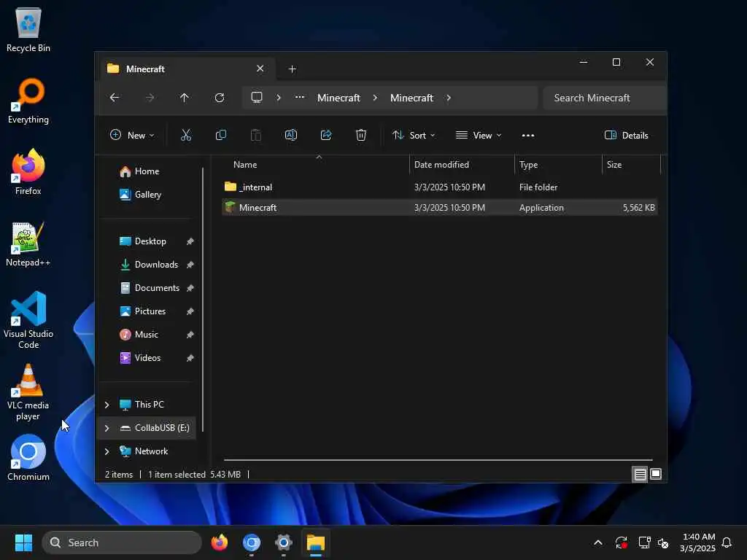Open the New dropdown menu
747x560 pixels.
point(132,135)
